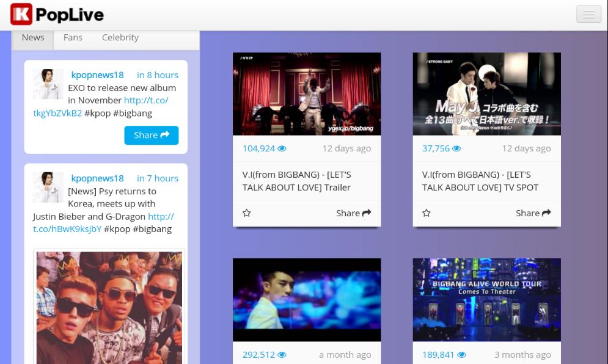Star the LET'S TALK ABOUT LOVE TV SPOT video

coord(427,213)
